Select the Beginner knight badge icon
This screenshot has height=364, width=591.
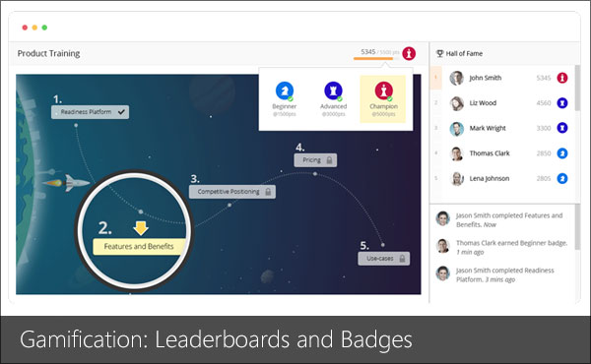(x=285, y=91)
